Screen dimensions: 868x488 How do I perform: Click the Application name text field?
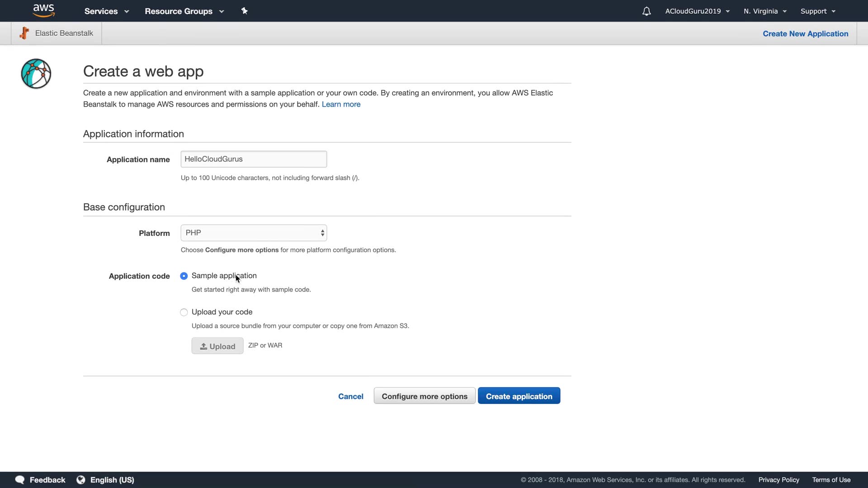[x=254, y=159]
